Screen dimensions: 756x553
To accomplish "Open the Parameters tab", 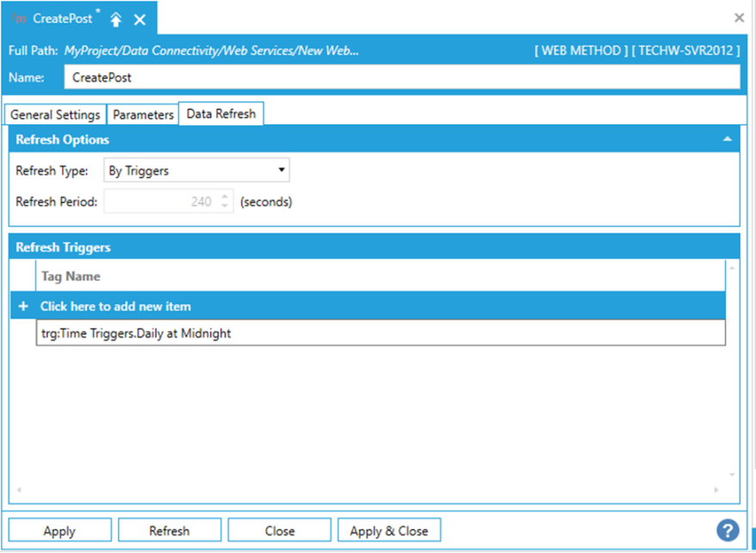I will point(143,115).
